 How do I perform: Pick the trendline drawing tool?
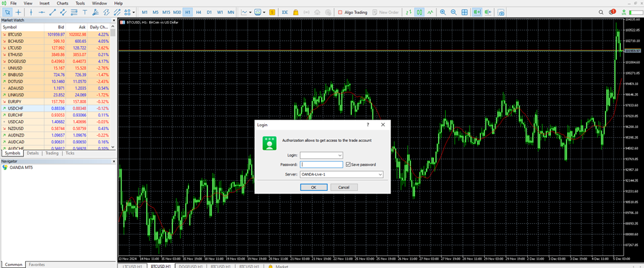pos(54,13)
